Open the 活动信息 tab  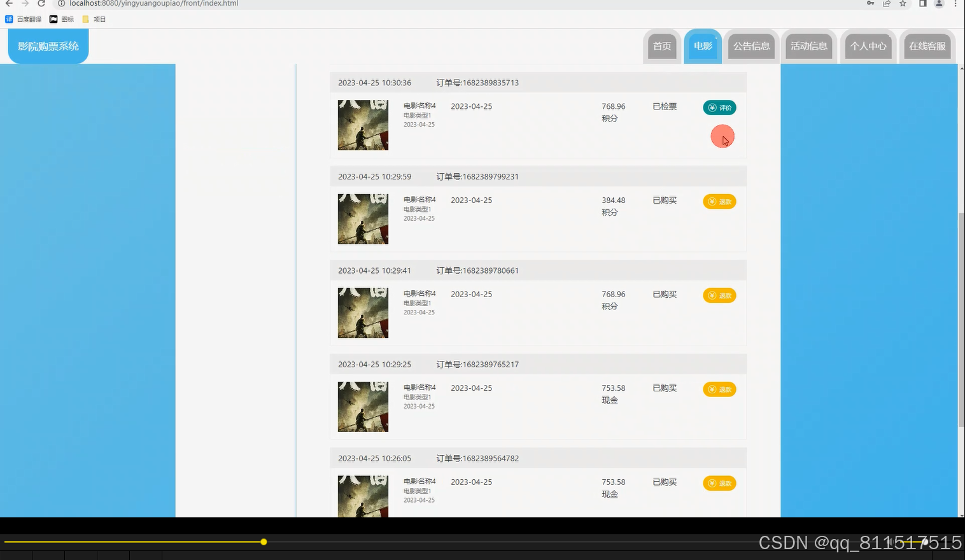point(809,46)
